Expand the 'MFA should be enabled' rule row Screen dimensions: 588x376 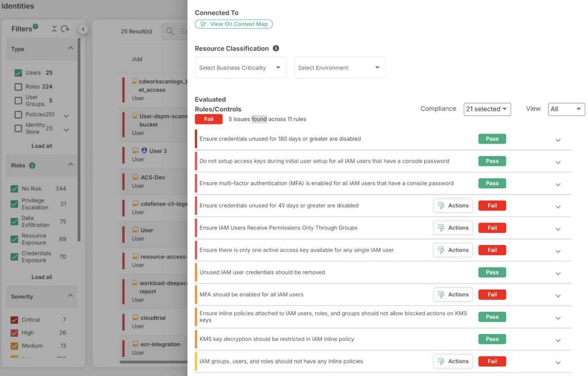[558, 296]
